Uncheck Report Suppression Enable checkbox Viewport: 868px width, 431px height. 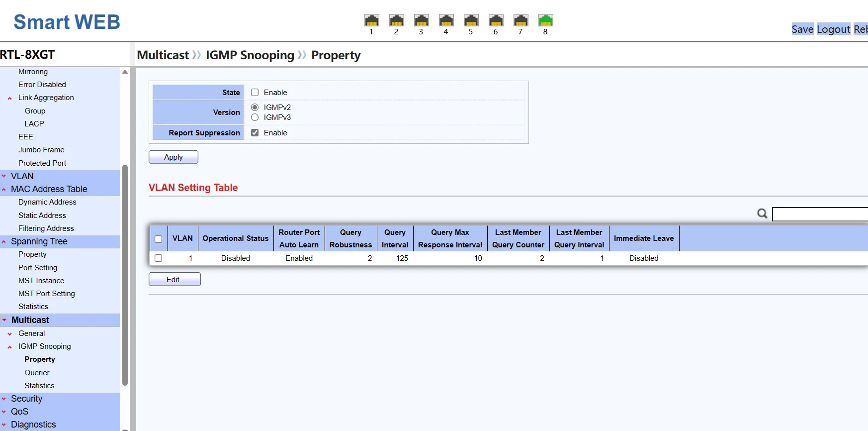click(255, 133)
